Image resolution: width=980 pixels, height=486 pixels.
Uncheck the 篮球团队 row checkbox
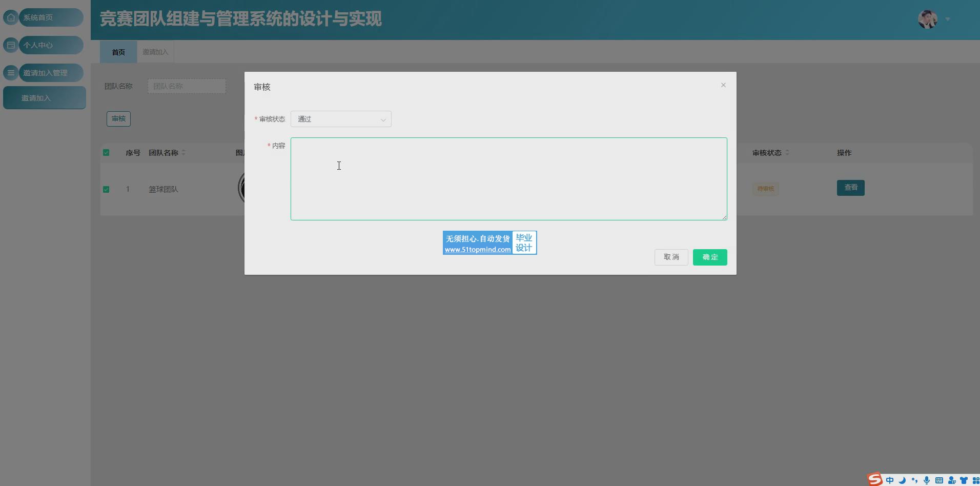tap(106, 189)
